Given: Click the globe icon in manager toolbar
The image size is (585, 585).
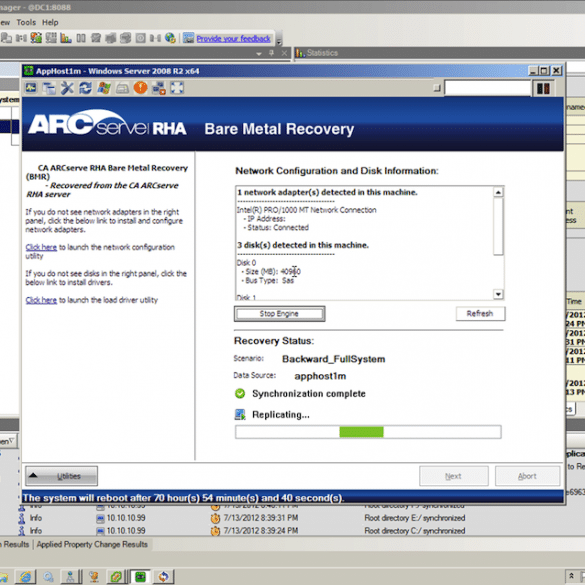Looking at the screenshot, I should tap(170, 38).
